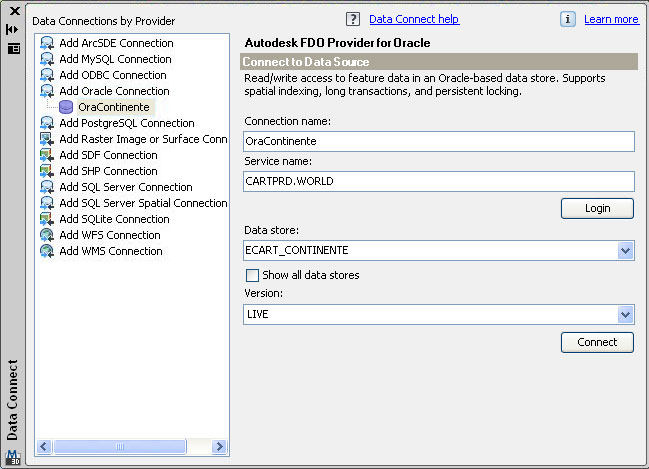The width and height of the screenshot is (649, 469).
Task: Select Add PostgreSQL Connection item
Action: click(x=126, y=123)
